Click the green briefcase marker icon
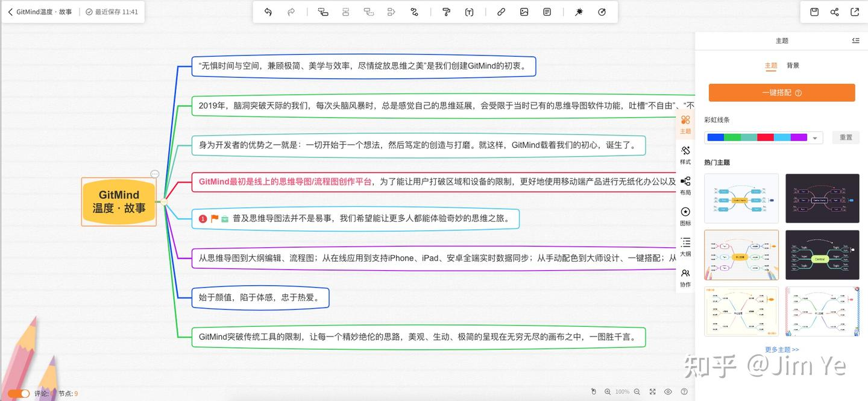 click(x=225, y=219)
